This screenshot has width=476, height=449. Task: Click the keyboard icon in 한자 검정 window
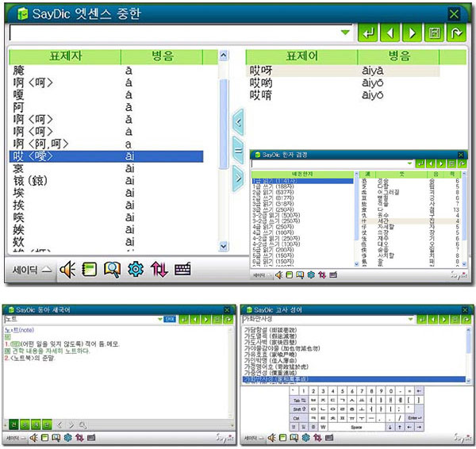pyautogui.click(x=333, y=275)
